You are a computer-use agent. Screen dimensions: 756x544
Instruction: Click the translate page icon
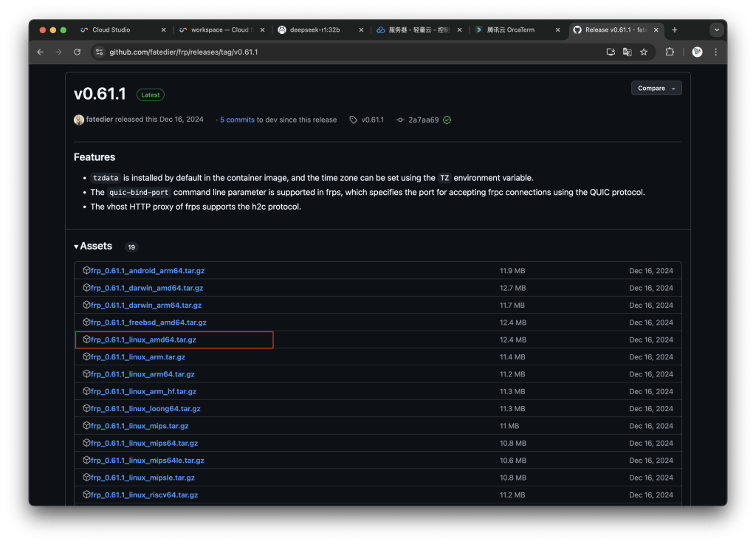(628, 52)
